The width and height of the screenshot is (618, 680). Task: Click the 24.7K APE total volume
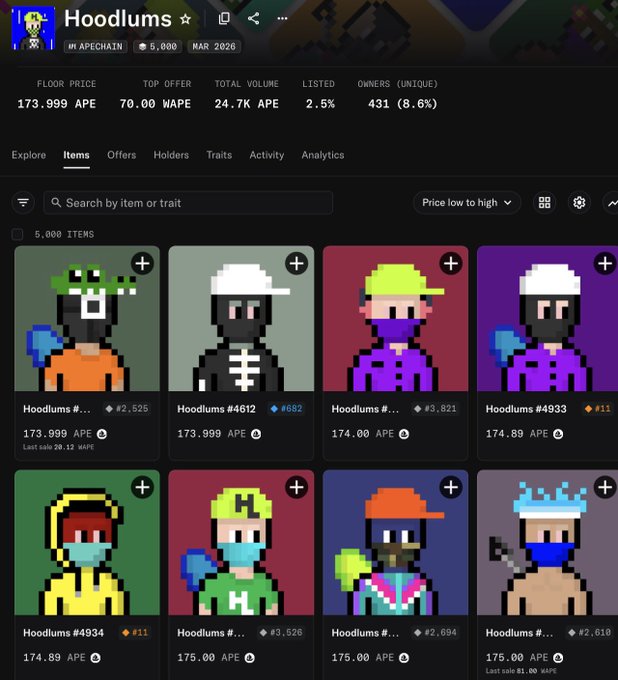(246, 104)
